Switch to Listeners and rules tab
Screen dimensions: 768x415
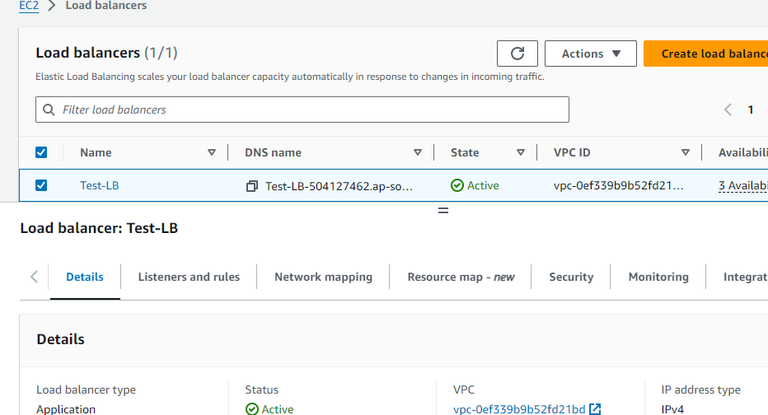pos(189,277)
